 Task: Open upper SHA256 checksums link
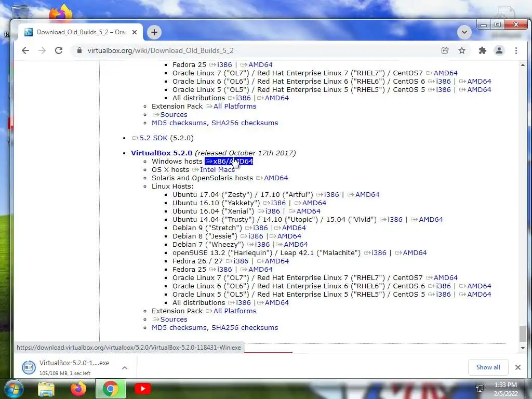pyautogui.click(x=245, y=123)
